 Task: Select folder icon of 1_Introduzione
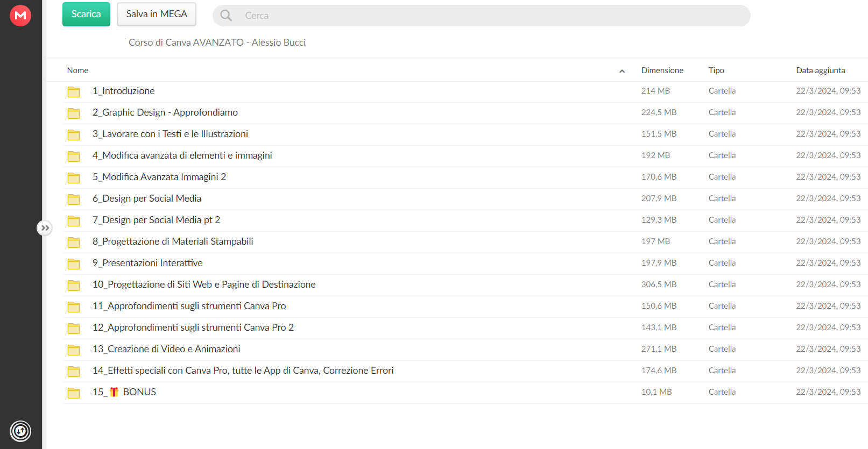74,92
